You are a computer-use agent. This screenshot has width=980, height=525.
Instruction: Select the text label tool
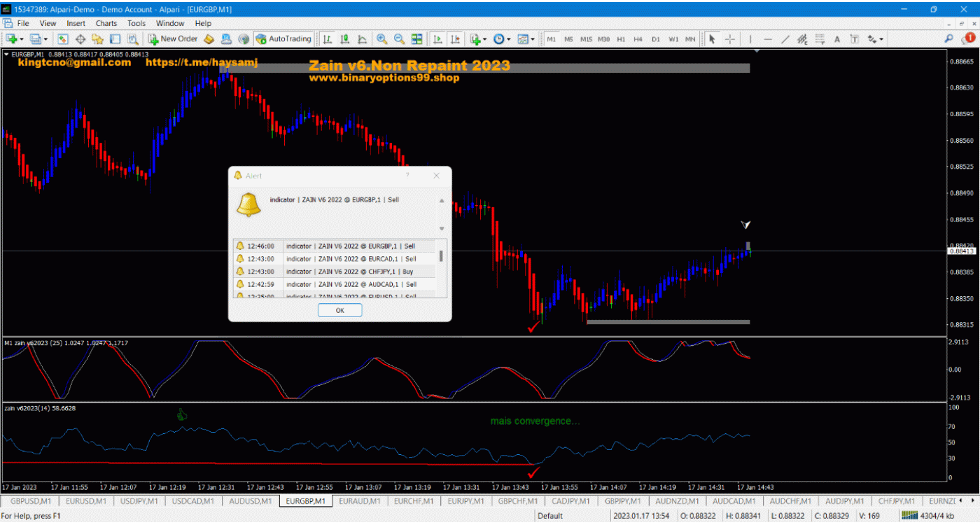836,39
